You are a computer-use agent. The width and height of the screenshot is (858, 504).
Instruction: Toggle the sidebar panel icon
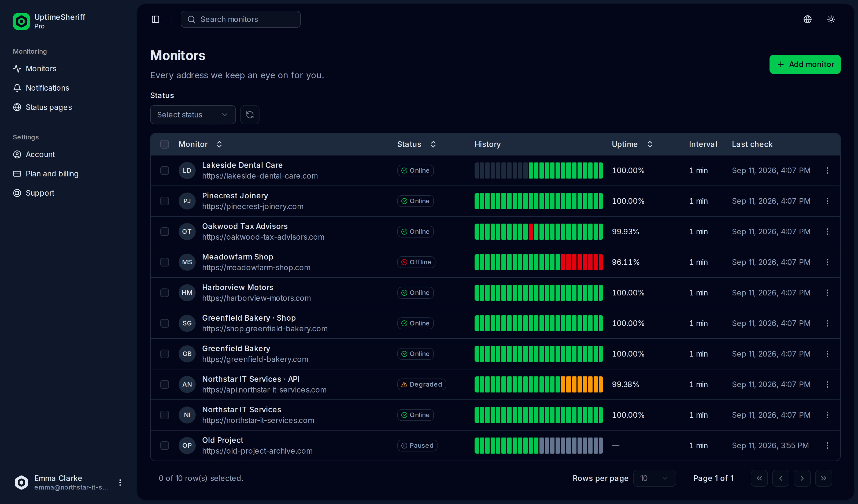(155, 19)
